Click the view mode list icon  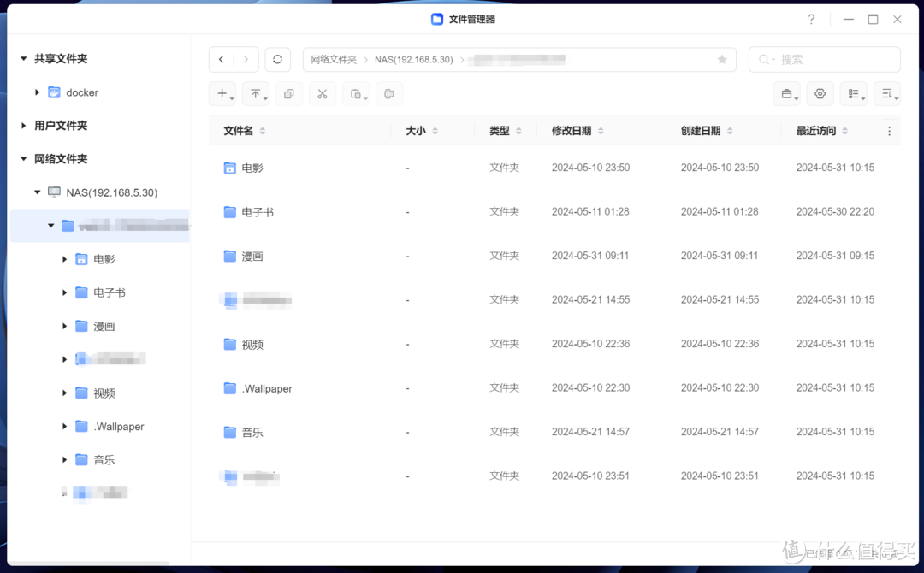(853, 93)
